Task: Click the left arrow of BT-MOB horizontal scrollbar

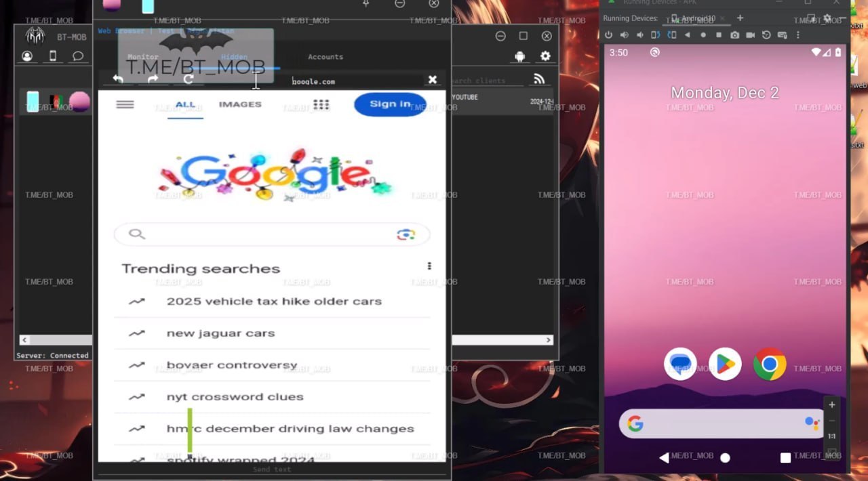Action: 25,340
